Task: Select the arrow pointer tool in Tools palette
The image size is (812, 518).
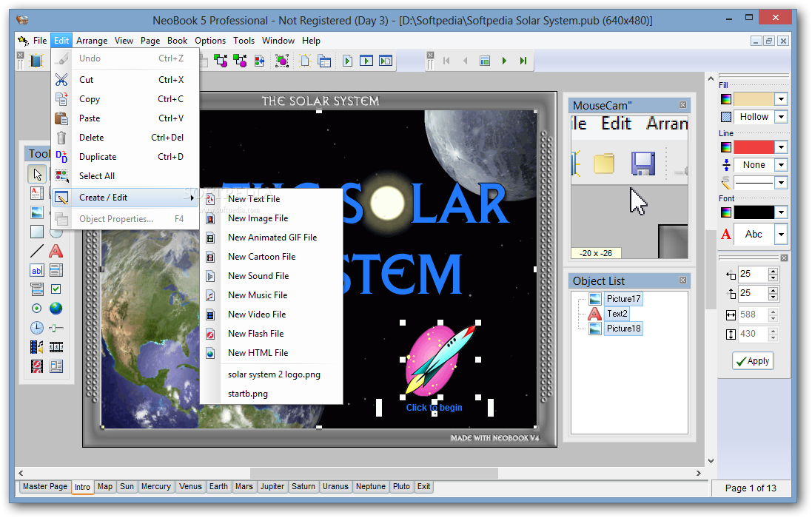Action: (37, 175)
